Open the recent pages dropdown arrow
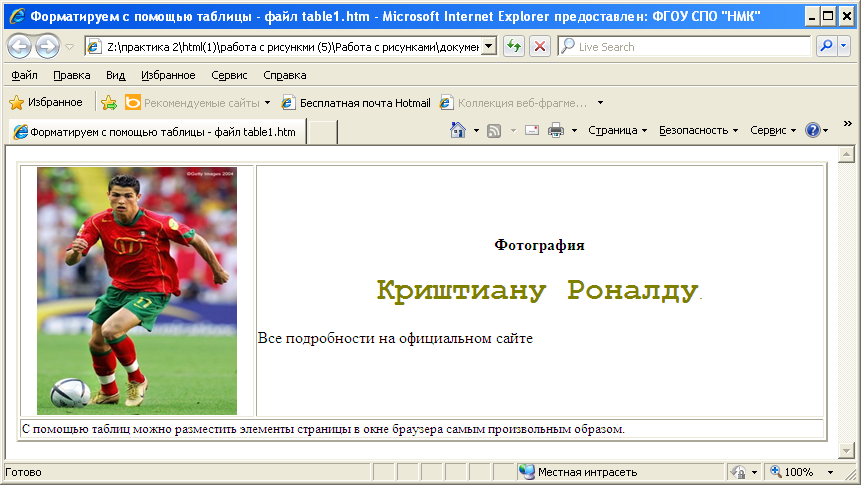Viewport: 861px width, 485px height. click(70, 47)
